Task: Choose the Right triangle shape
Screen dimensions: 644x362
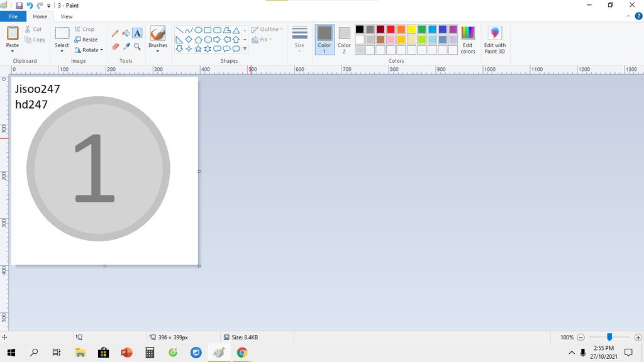Action: point(179,40)
